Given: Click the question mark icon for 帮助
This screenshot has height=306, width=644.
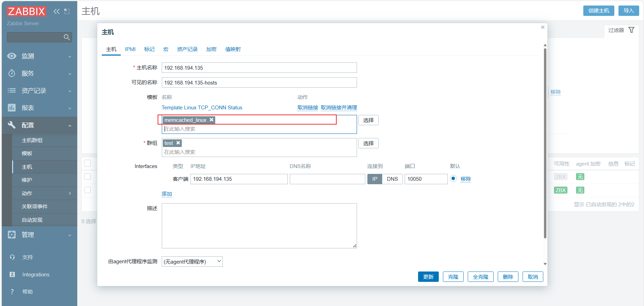Looking at the screenshot, I should tap(12, 292).
